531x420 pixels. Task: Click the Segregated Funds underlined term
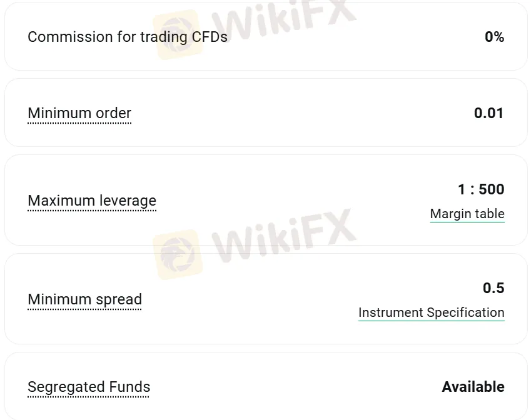click(x=89, y=387)
